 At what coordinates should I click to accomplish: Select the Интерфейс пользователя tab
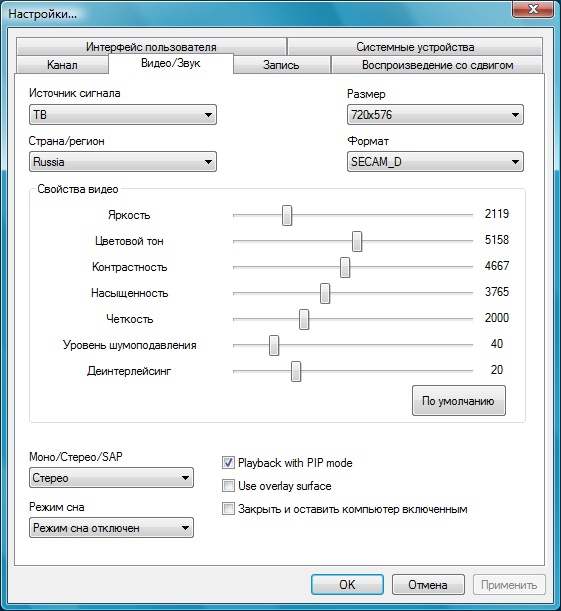tap(151, 47)
